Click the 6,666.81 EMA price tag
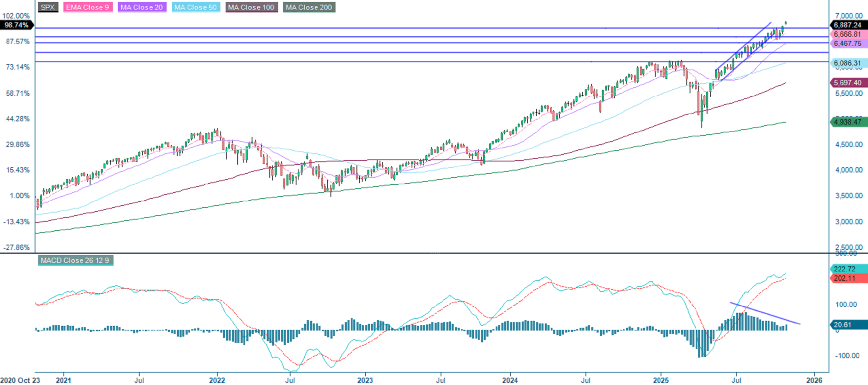 [848, 34]
